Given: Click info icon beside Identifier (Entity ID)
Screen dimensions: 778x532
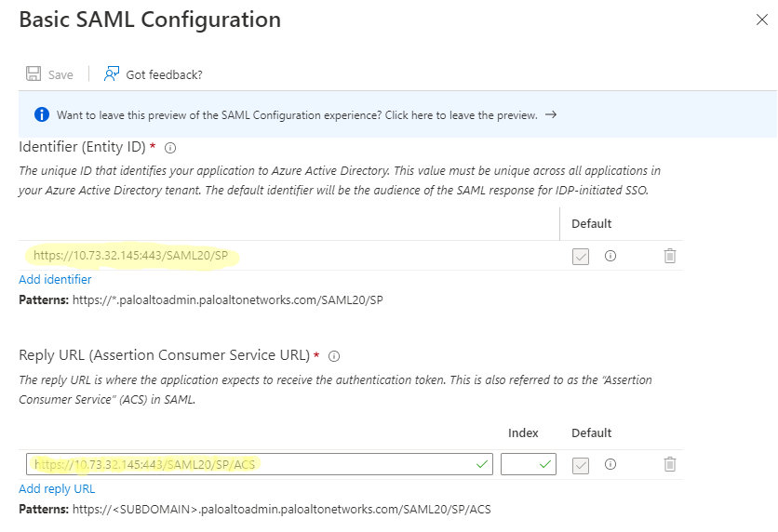Looking at the screenshot, I should click(x=170, y=148).
